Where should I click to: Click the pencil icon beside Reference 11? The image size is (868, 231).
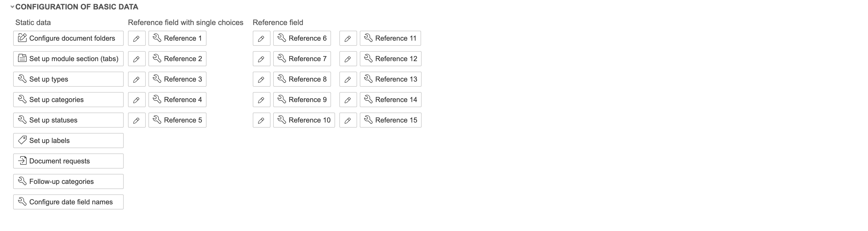(x=348, y=38)
